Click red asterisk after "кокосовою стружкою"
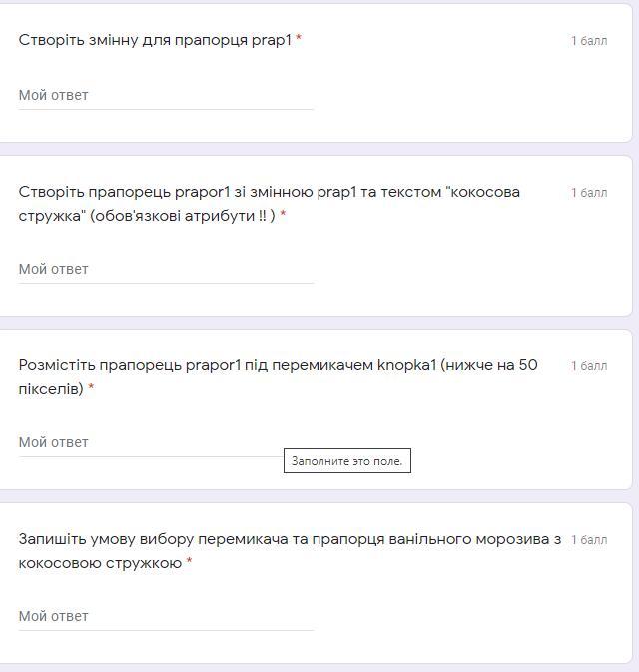The width and height of the screenshot is (639, 672). tap(189, 560)
